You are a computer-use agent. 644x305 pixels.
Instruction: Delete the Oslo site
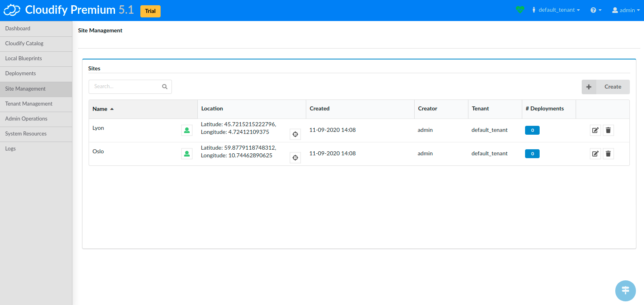(608, 154)
